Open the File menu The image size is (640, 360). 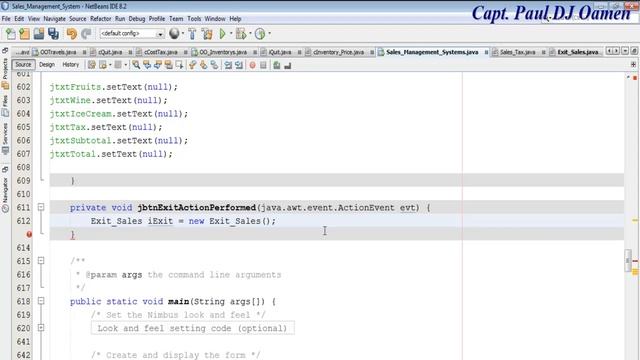tap(6, 19)
